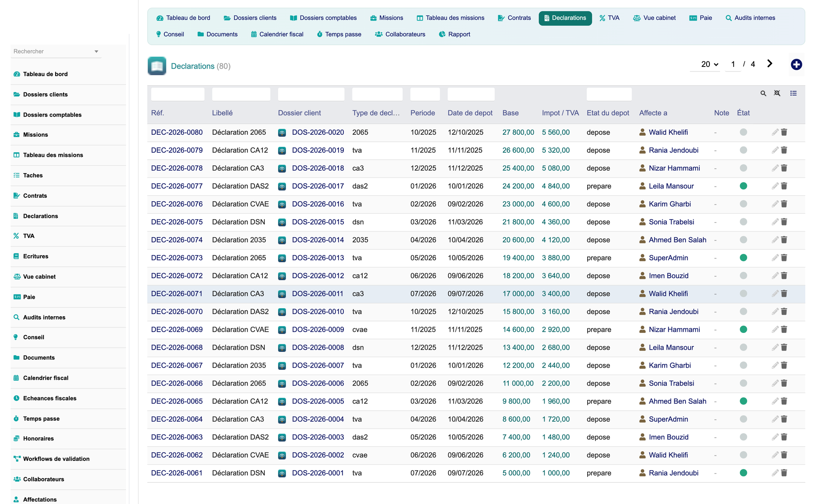Click the clear filters crossed magnifier icon
814x504 pixels.
[777, 93]
